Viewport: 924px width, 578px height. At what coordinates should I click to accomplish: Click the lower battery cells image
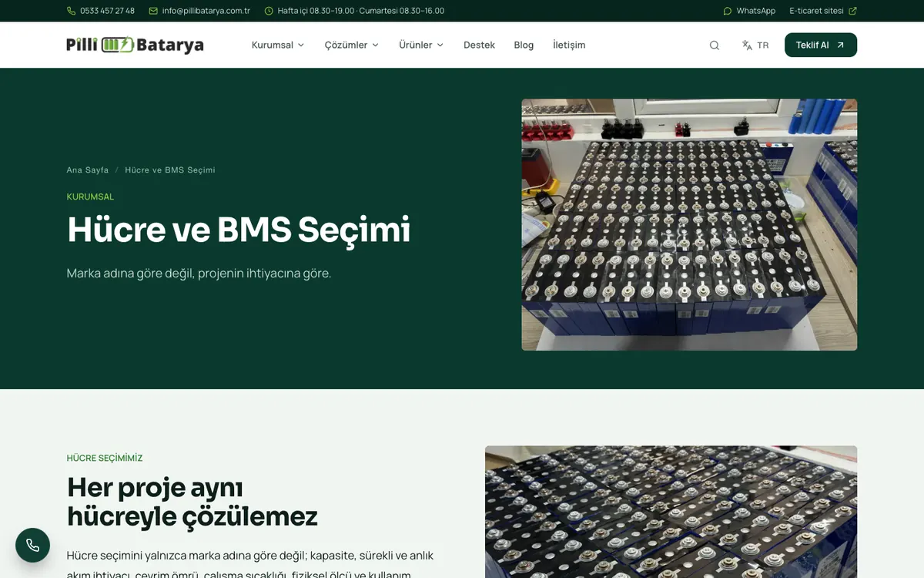pyautogui.click(x=671, y=512)
